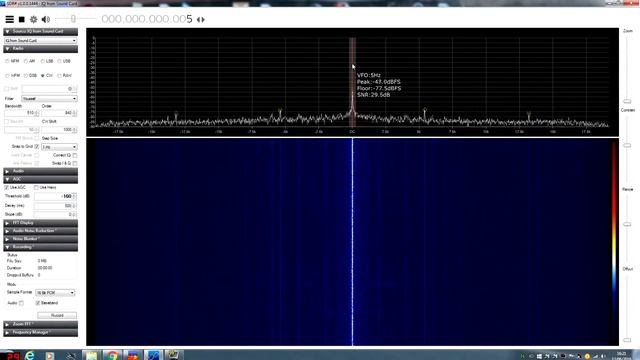Toggle the Baseband recording checkbox
The width and height of the screenshot is (640, 360).
38,303
